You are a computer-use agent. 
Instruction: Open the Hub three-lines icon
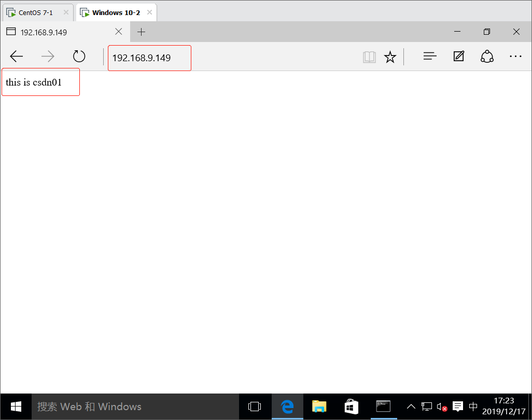point(430,57)
